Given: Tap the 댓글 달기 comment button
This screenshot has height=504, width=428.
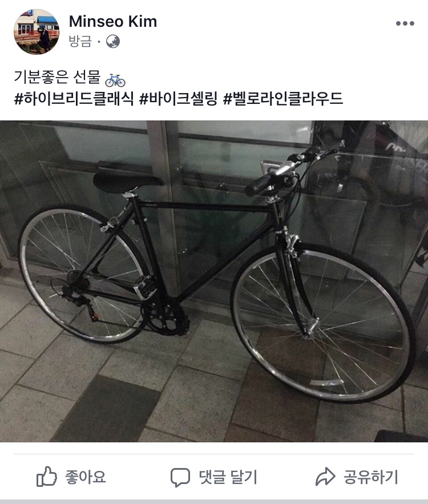Looking at the screenshot, I should pyautogui.click(x=228, y=477).
